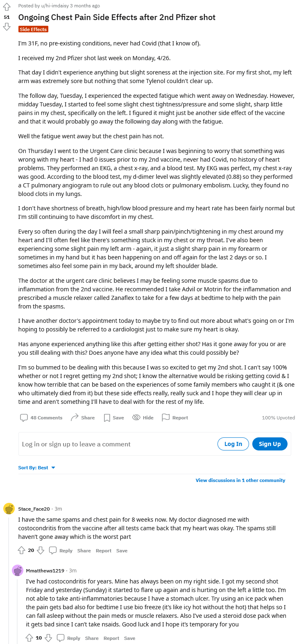The height and width of the screenshot is (644, 299).
Task: Downvote Stace_Face20's comment
Action: click(x=41, y=551)
